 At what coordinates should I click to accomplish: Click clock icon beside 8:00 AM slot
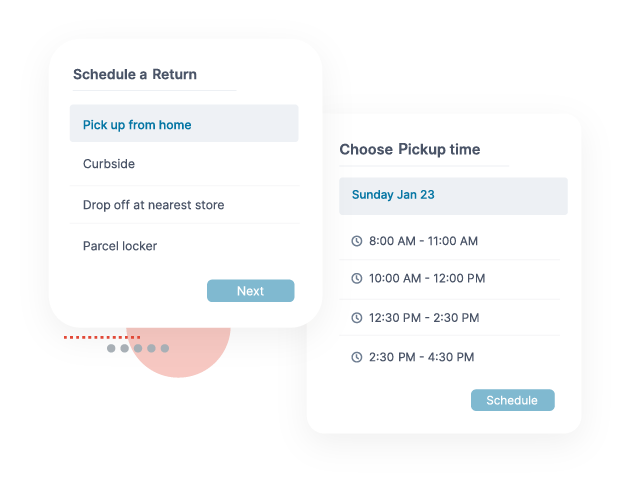[x=356, y=241]
